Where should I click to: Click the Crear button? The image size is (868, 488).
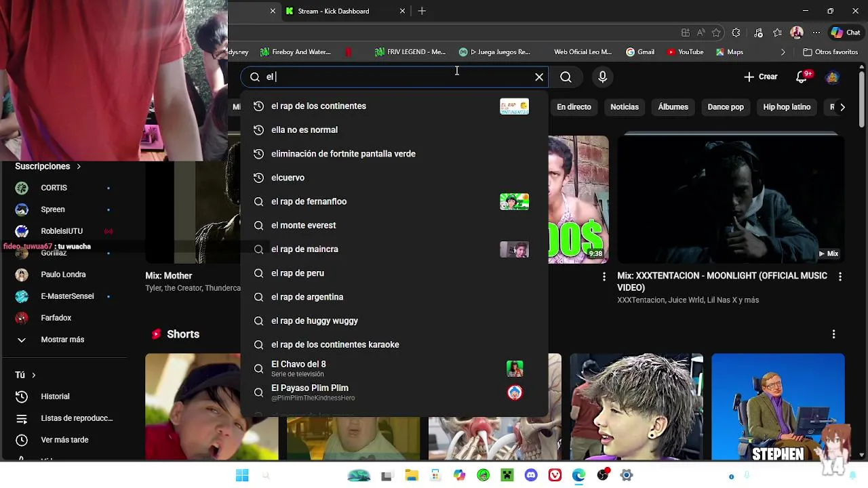coord(761,77)
